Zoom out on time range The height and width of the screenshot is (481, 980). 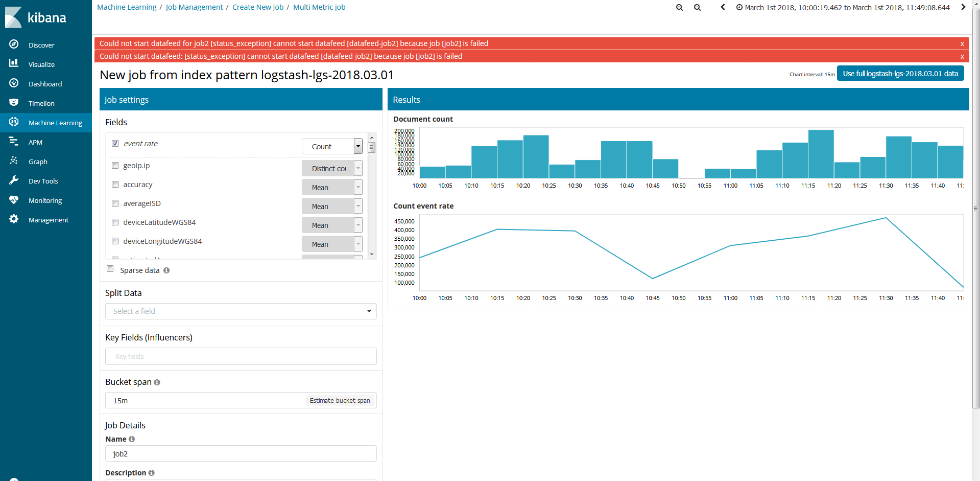click(x=697, y=7)
